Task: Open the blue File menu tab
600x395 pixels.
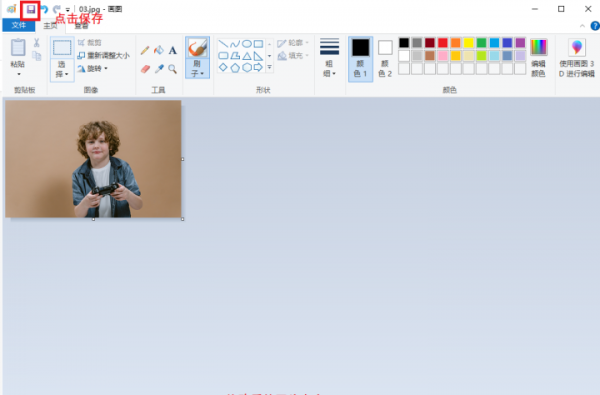Action: pyautogui.click(x=18, y=25)
